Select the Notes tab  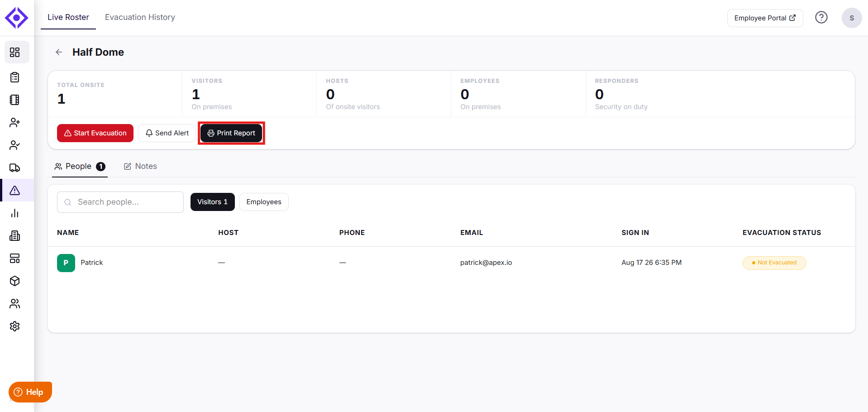point(140,167)
